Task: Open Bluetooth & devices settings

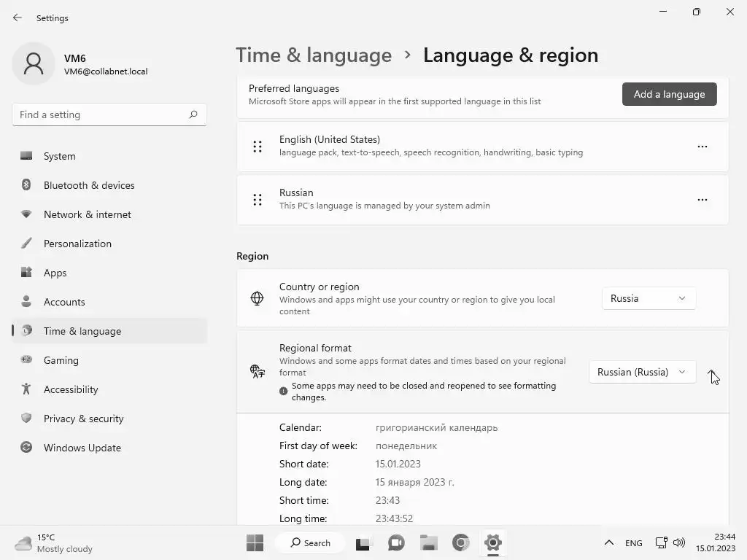Action: pyautogui.click(x=109, y=185)
